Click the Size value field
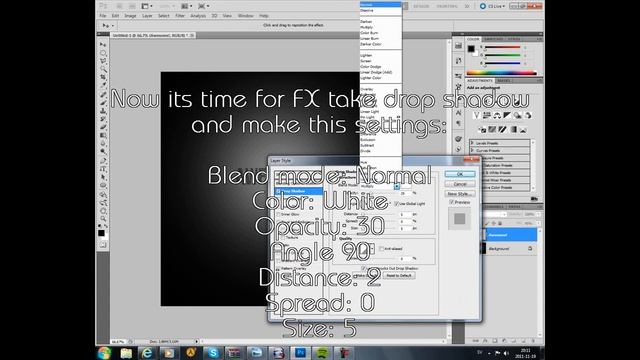Viewport: 640px width, 360px height. pyautogui.click(x=405, y=229)
